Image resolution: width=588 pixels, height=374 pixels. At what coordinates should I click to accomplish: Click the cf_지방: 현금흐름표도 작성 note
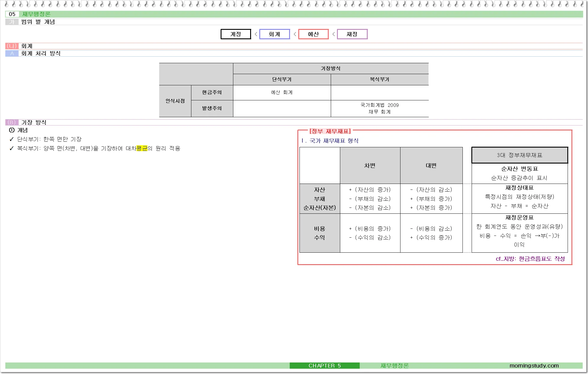(530, 259)
